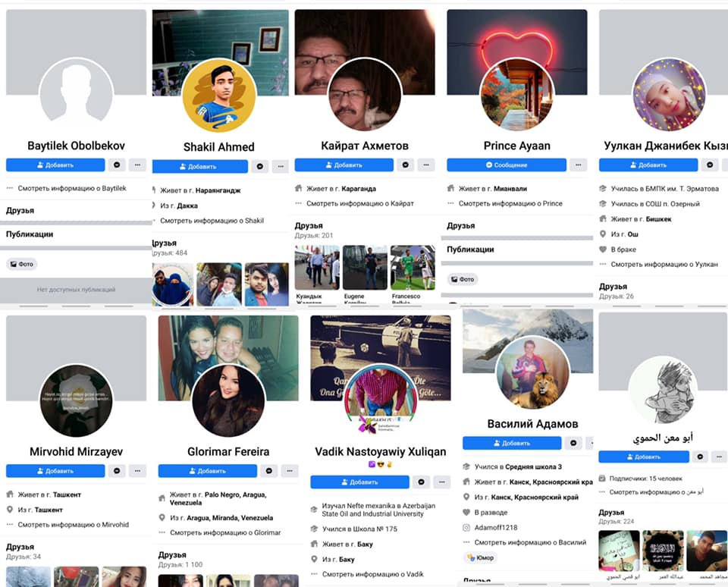
Task: Open three-dot menu on Prince Ayaan's profile
Action: (x=579, y=165)
